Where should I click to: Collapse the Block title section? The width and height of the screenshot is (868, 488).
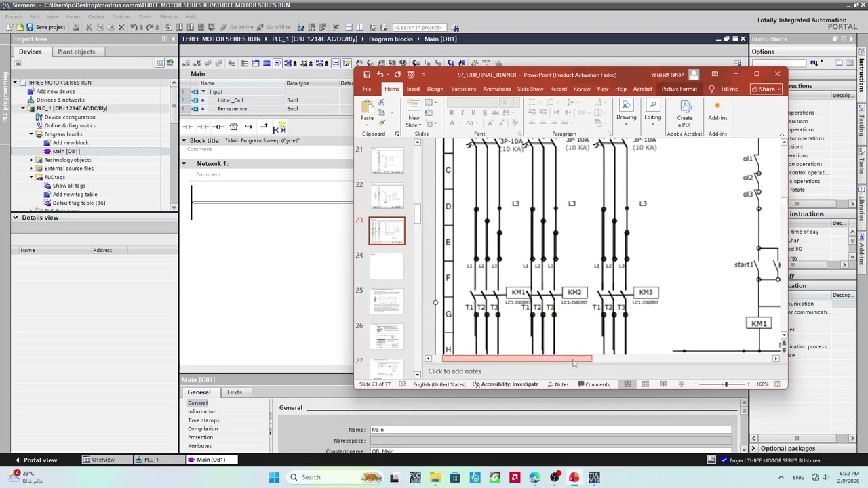[x=184, y=140]
